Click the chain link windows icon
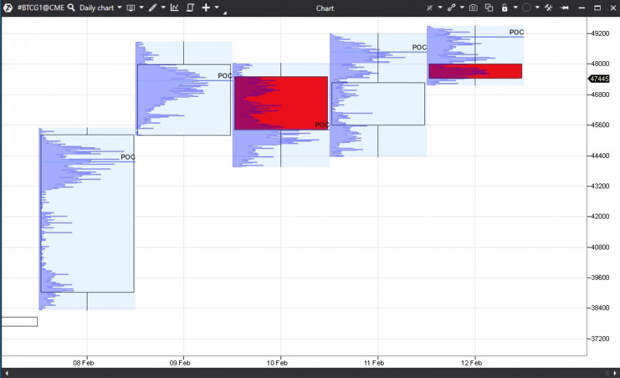This screenshot has width=620, height=378. pos(451,8)
